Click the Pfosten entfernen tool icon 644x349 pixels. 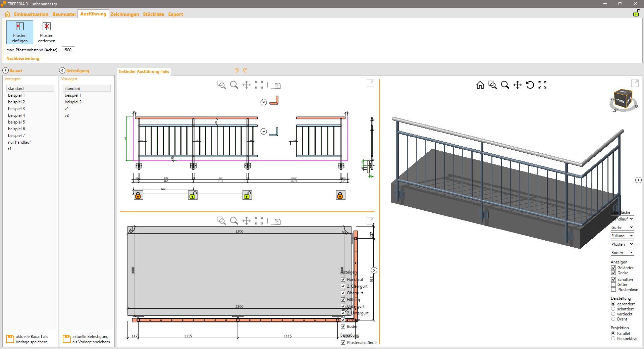pyautogui.click(x=47, y=27)
